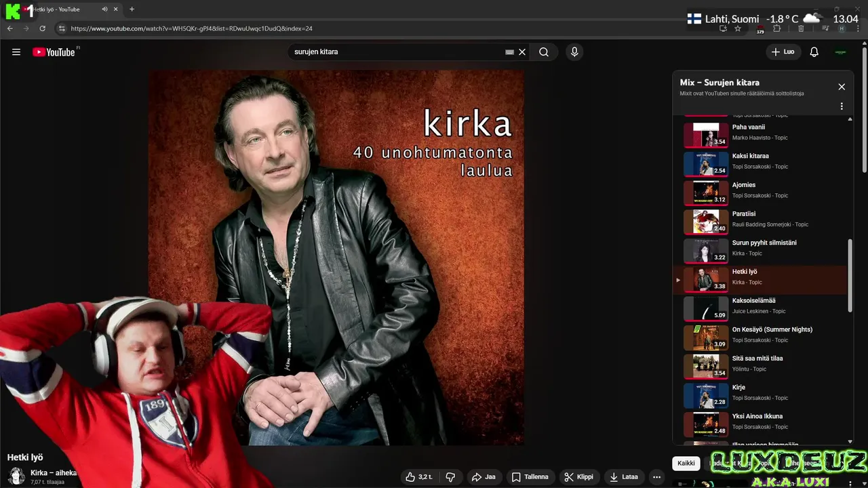The height and width of the screenshot is (488, 868).
Task: Open install/cast icon in address bar
Action: 723,28
